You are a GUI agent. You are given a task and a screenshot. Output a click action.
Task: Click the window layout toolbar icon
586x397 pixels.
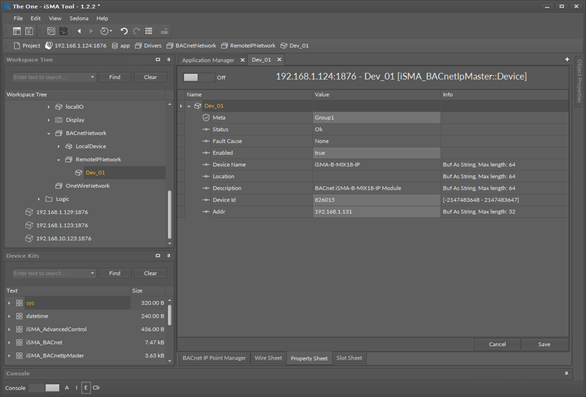[x=17, y=31]
